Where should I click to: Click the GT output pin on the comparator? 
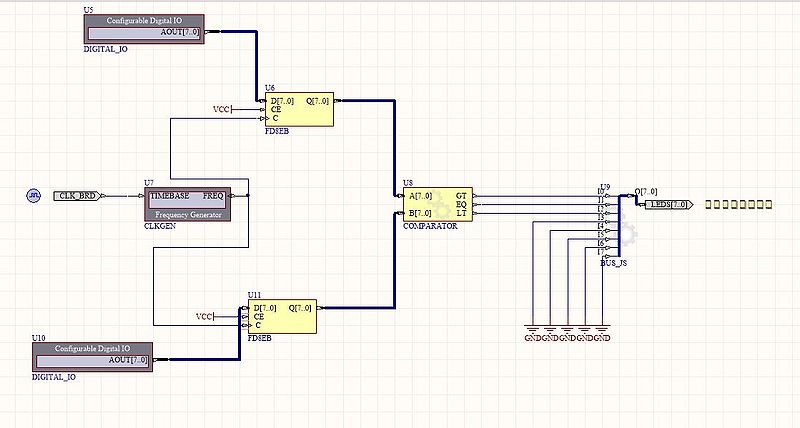coord(461,195)
